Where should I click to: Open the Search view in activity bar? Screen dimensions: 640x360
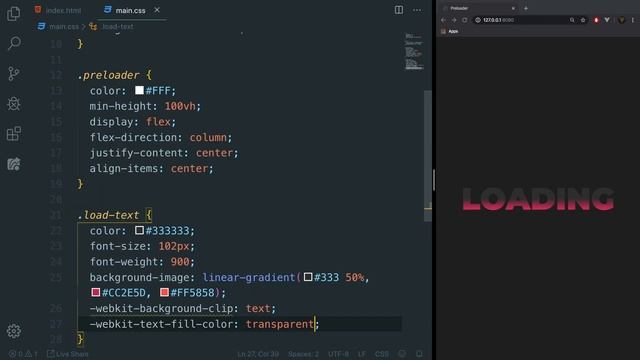[14, 43]
